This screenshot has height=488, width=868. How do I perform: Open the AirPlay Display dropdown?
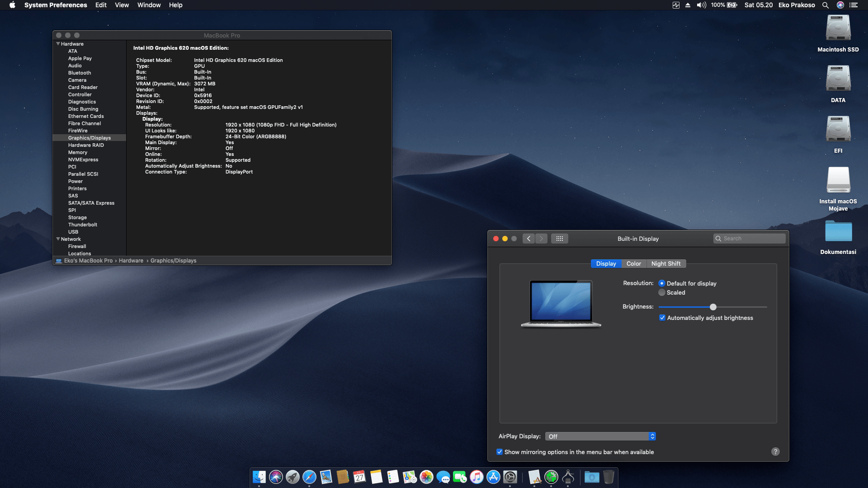pyautogui.click(x=600, y=436)
